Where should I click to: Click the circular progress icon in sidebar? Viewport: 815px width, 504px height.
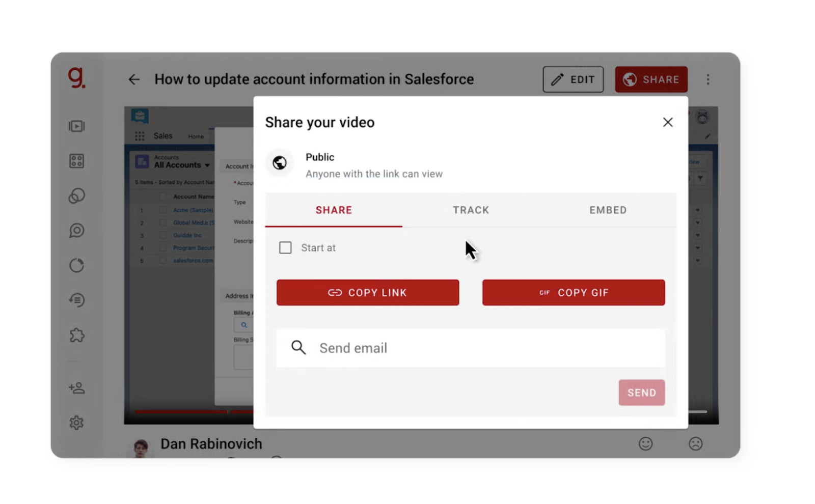point(76,265)
